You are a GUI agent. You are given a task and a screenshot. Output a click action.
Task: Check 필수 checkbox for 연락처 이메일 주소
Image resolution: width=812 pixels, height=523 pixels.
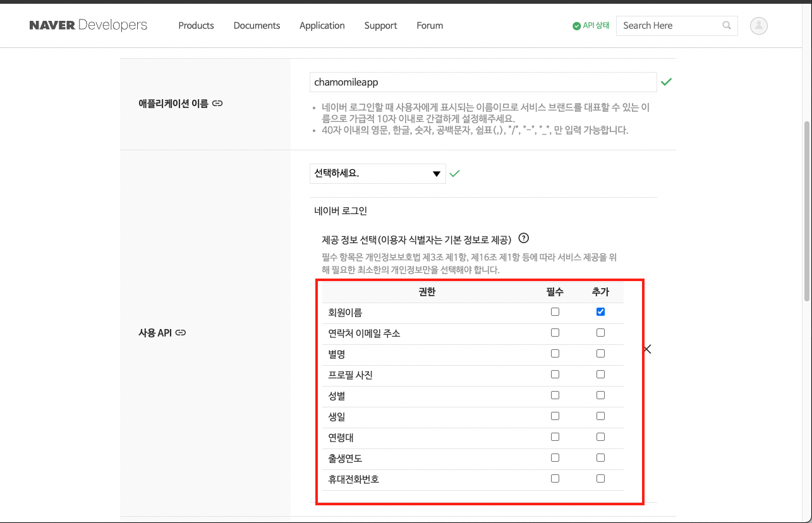pos(555,333)
